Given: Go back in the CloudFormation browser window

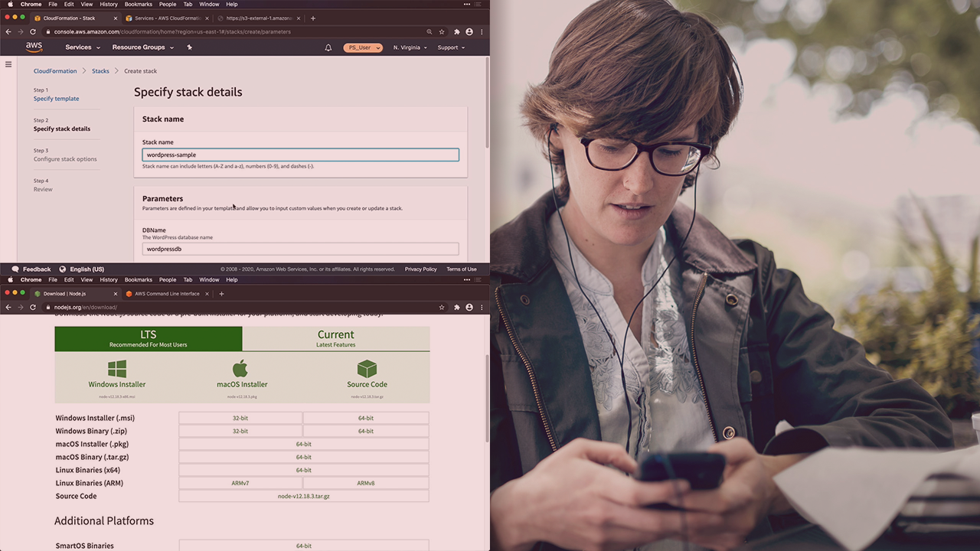Looking at the screenshot, I should [x=8, y=31].
